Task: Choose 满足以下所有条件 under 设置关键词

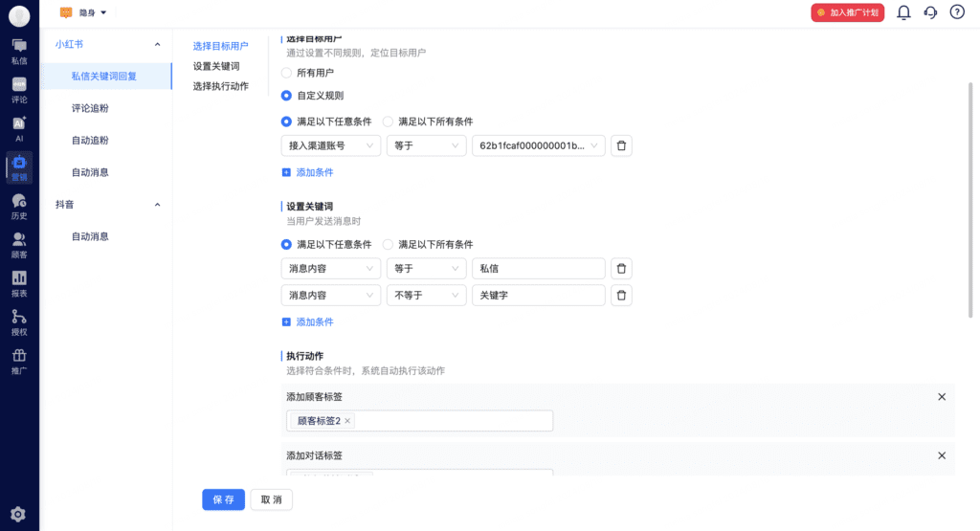Action: click(x=389, y=244)
